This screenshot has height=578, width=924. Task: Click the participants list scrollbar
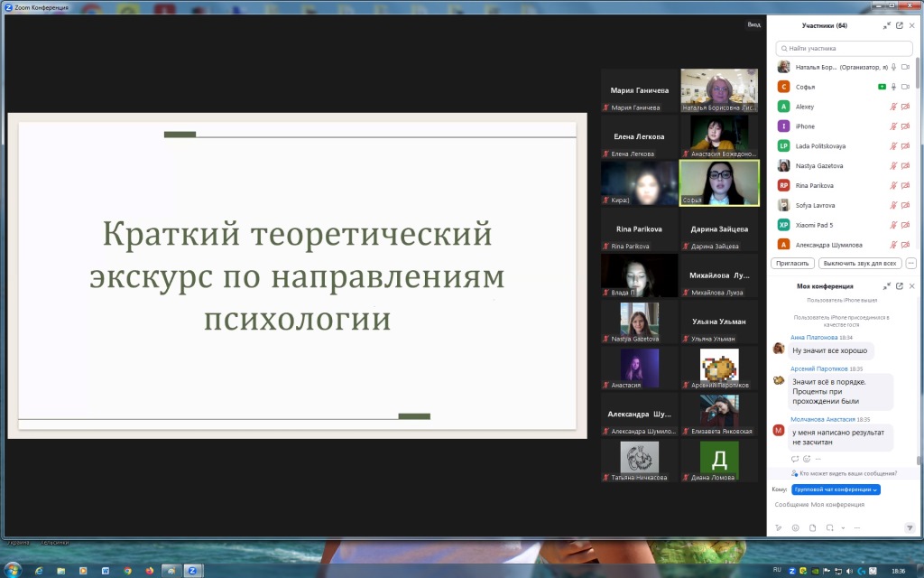918,74
